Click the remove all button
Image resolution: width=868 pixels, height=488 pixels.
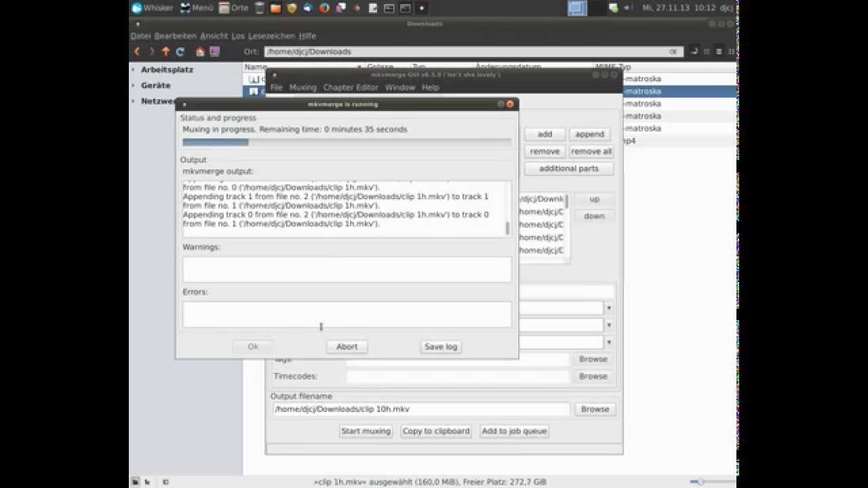591,151
